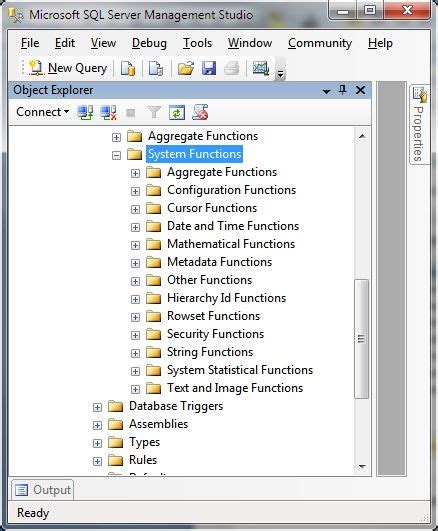This screenshot has height=531, width=438.
Task: Open the View menu
Action: tap(103, 43)
